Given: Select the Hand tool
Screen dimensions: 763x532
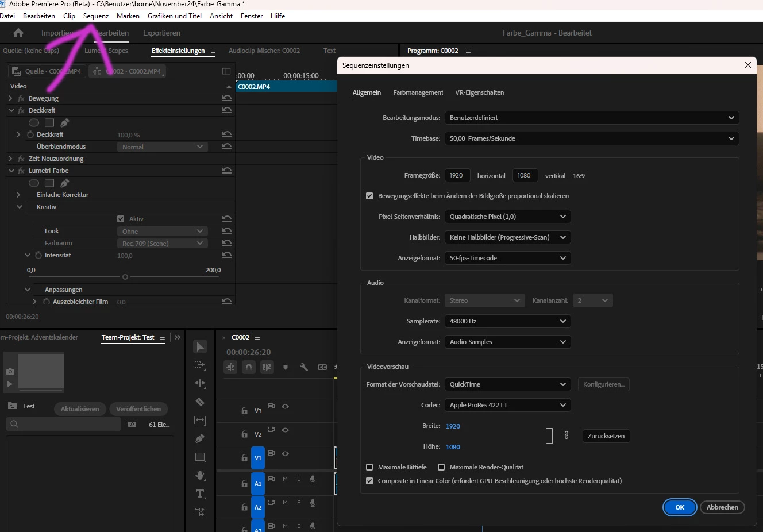Looking at the screenshot, I should (200, 475).
